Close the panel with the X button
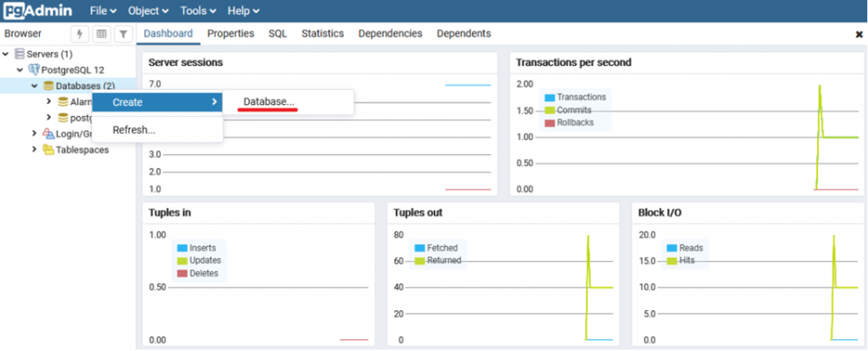 pyautogui.click(x=859, y=35)
